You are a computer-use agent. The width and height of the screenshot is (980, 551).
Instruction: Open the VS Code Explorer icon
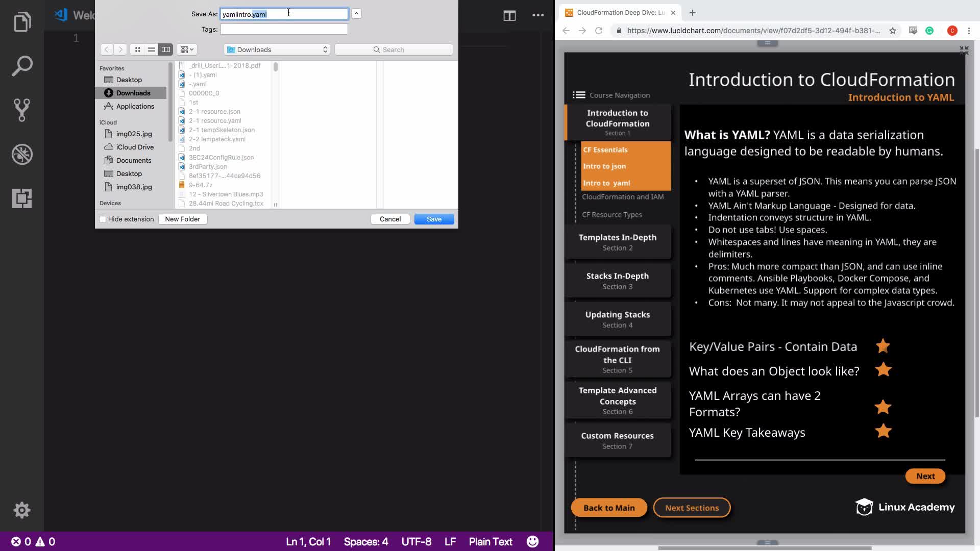point(22,21)
